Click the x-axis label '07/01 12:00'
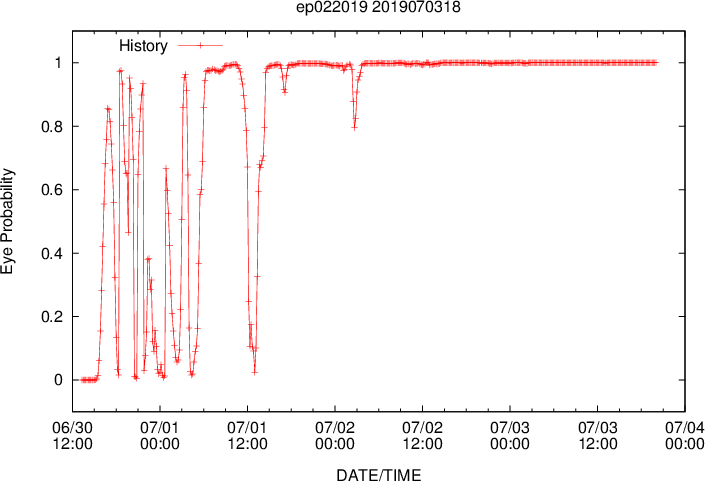This screenshot has height=482, width=705. [247, 436]
